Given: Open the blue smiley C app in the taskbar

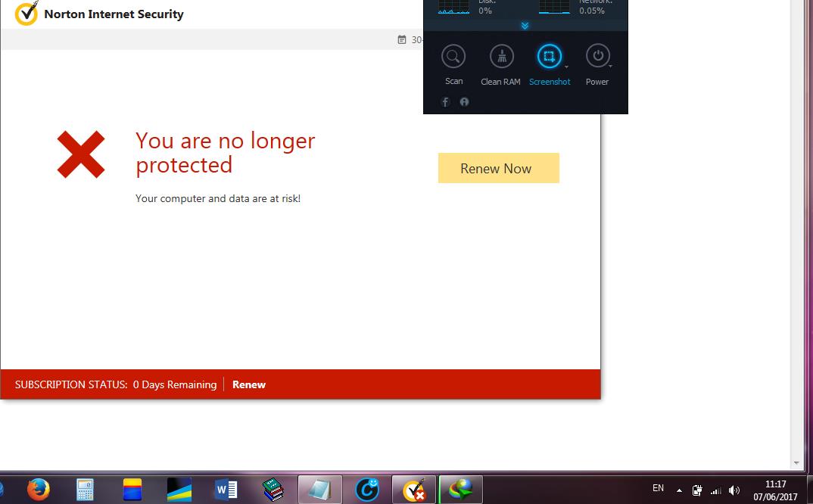Looking at the screenshot, I should (367, 490).
